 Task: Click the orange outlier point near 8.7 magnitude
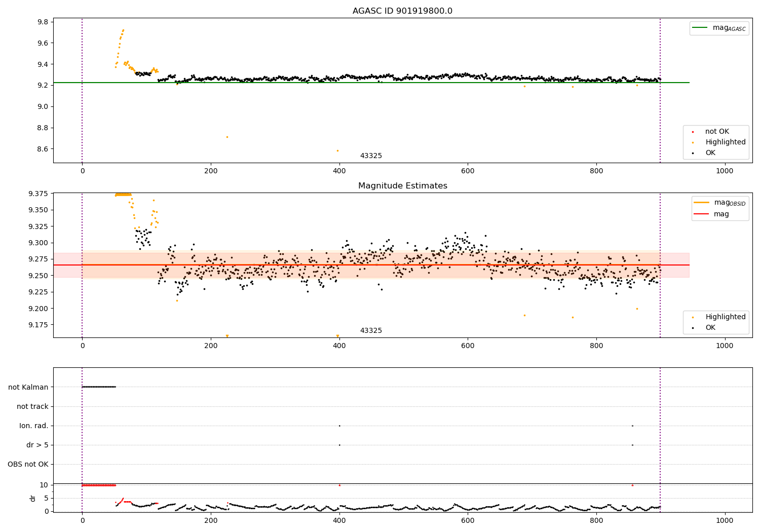click(227, 137)
